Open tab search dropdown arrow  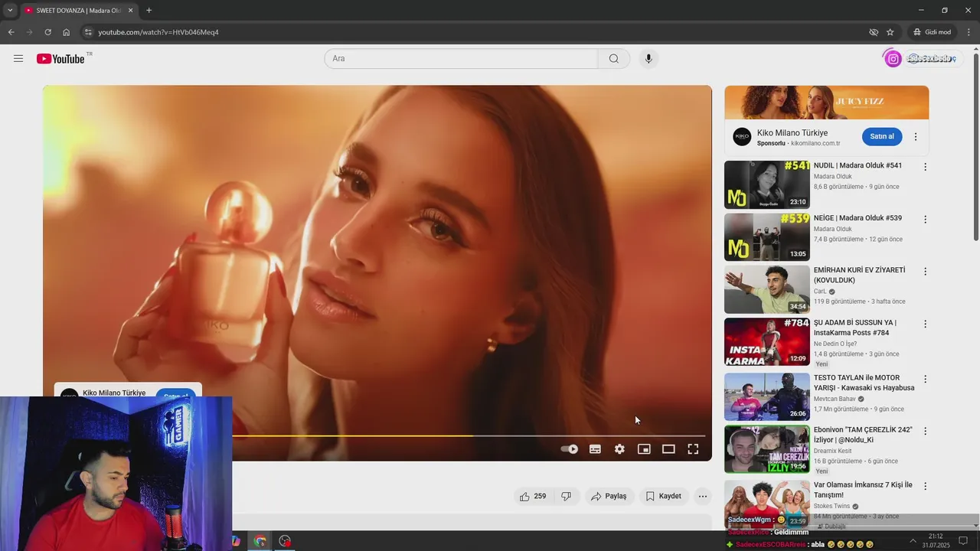10,11
